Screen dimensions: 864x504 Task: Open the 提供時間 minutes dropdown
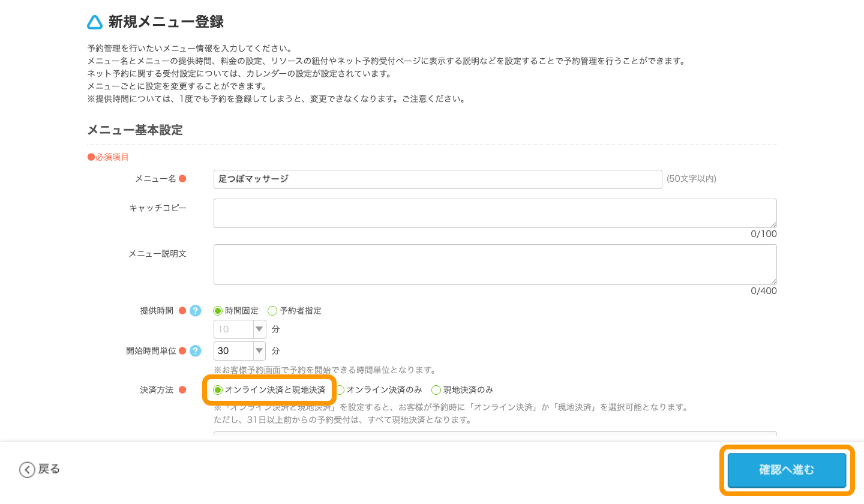(x=239, y=329)
